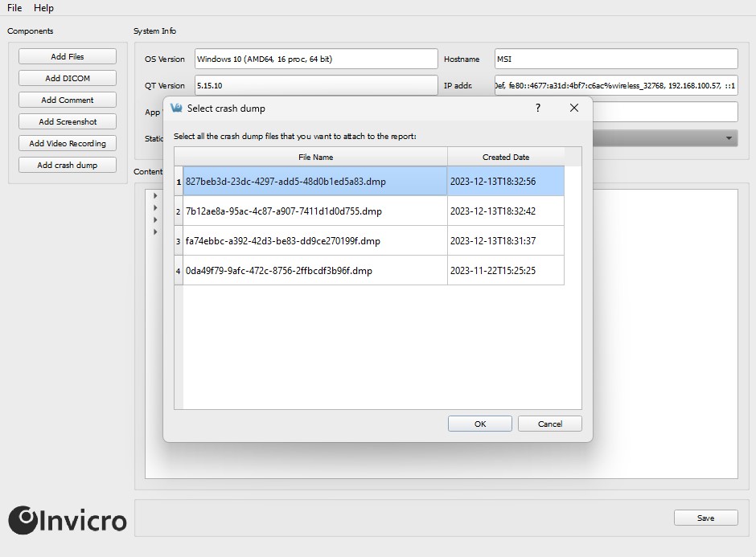Open the File menu
This screenshot has width=756, height=557.
point(14,8)
